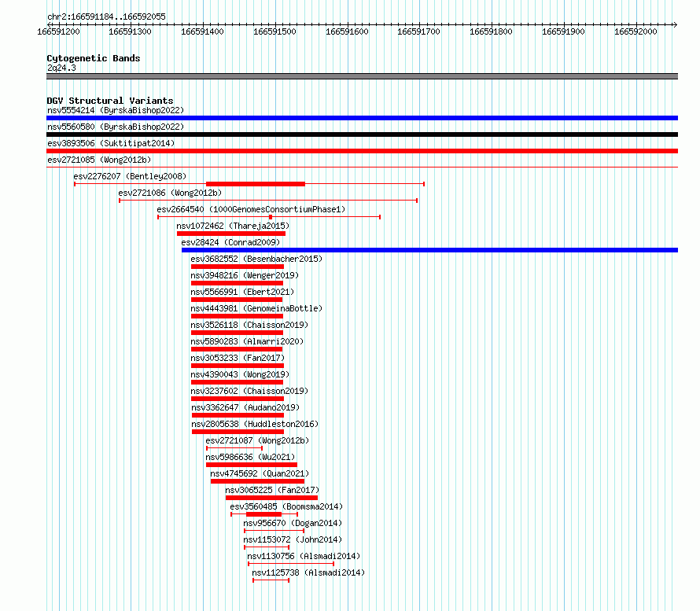The image size is (700, 611).
Task: Click the red bar under nsv1072462
Action: pos(231,234)
